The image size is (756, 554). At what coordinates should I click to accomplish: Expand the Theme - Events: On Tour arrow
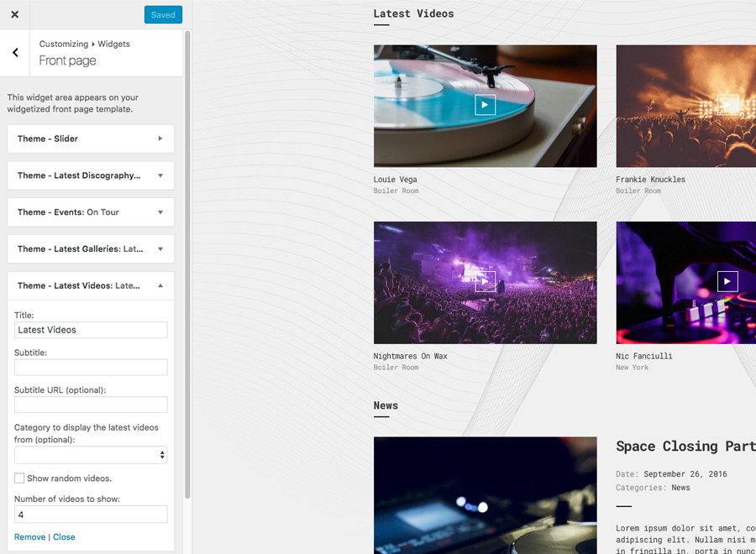click(x=160, y=212)
